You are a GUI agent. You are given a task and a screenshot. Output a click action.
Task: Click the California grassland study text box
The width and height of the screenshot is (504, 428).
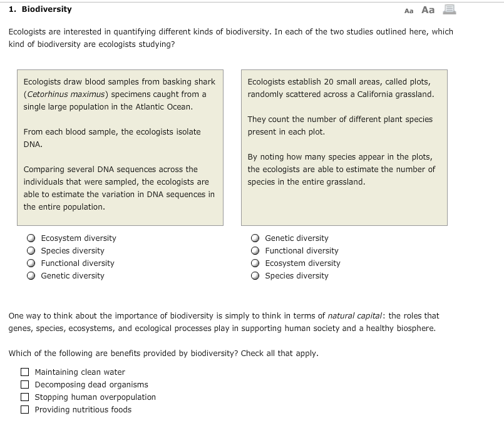tap(343, 147)
